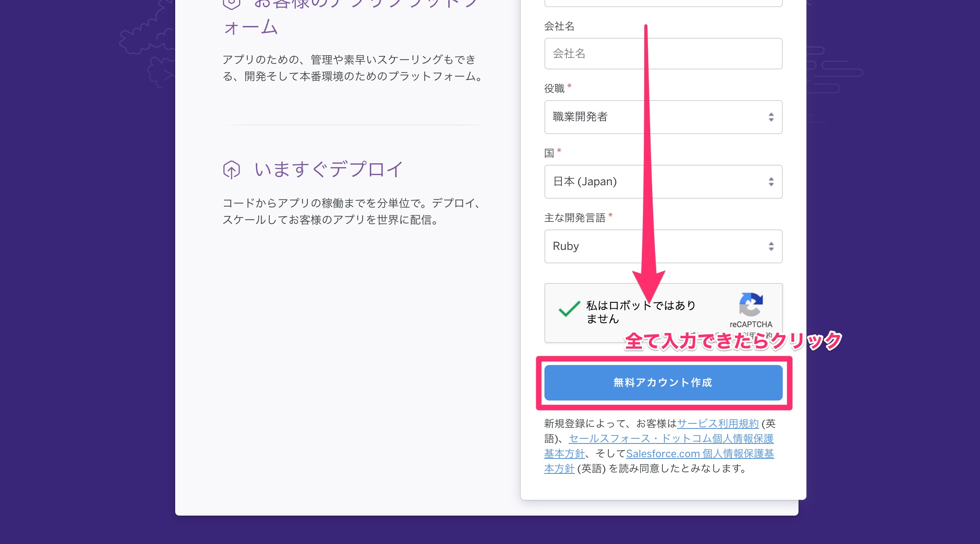Click the 役職 field label
Screen dimensions: 980x544
(554, 89)
